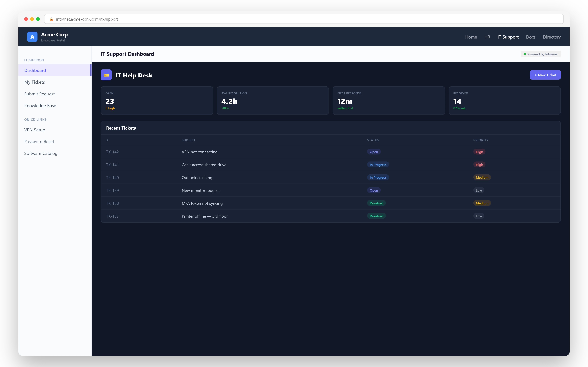Screen dimensions: 588x367
Task: Switch to the IT Support nav tab
Action: click(508, 37)
